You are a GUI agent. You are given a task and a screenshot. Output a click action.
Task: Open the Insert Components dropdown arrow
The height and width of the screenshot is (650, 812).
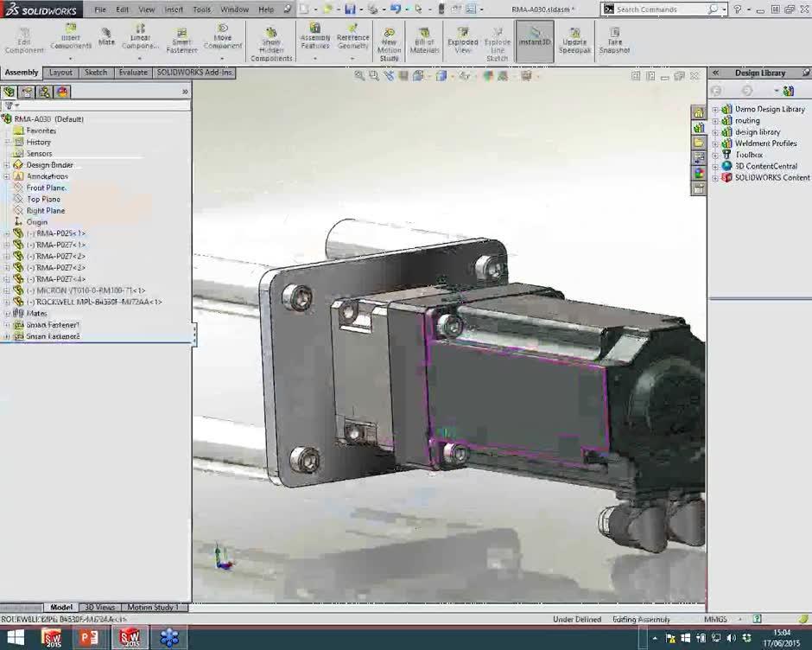[x=71, y=59]
